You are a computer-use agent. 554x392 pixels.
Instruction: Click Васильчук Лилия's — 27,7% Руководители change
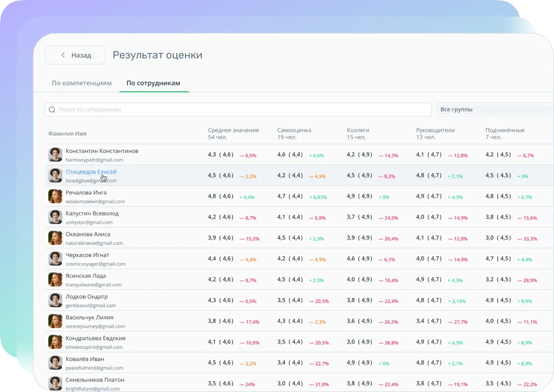458,322
